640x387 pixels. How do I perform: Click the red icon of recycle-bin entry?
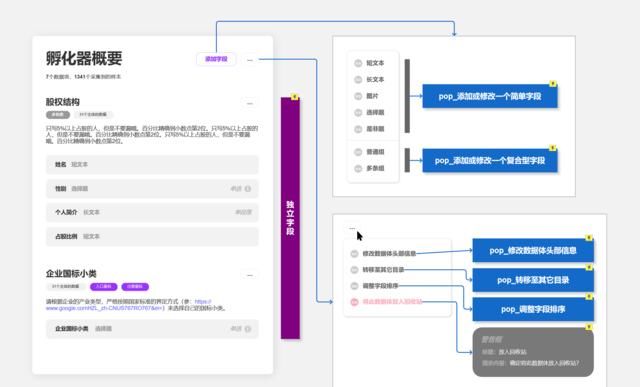coord(354,302)
